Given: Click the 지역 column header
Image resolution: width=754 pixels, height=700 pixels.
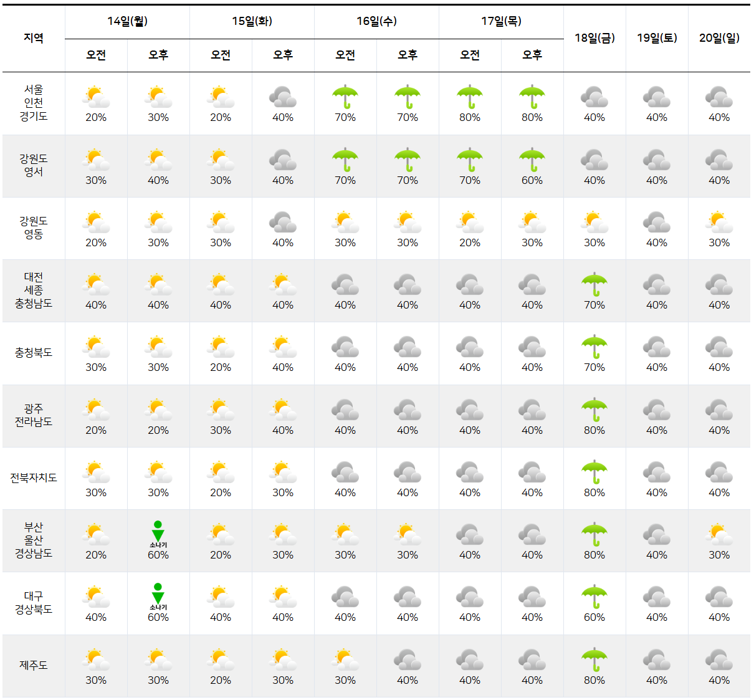Looking at the screenshot, I should (x=34, y=38).
